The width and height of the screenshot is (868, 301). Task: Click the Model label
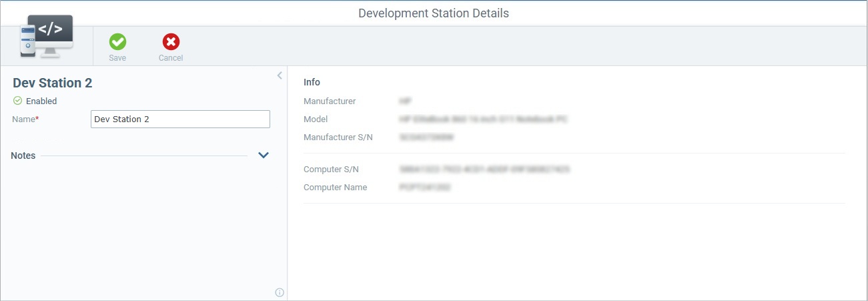click(x=316, y=119)
